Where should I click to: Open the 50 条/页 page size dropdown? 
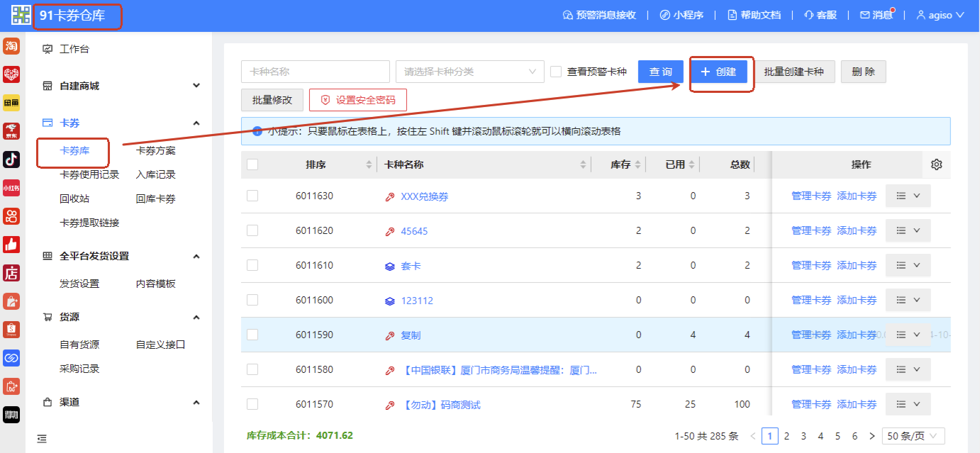pyautogui.click(x=913, y=436)
